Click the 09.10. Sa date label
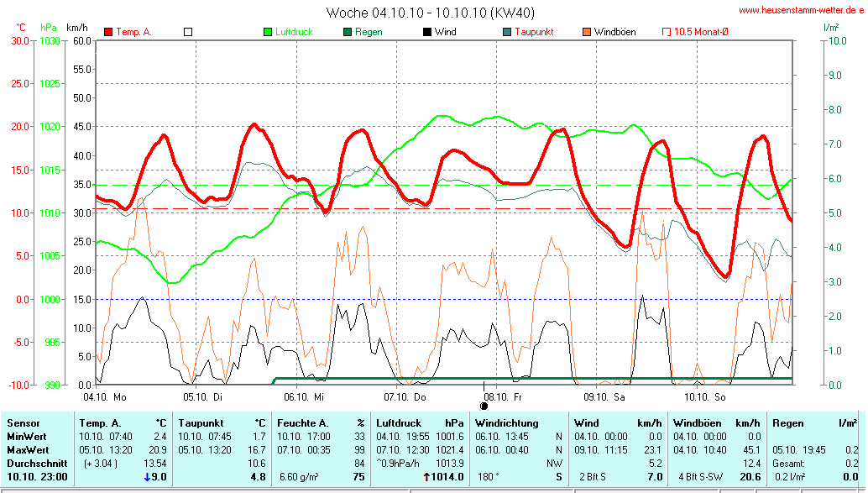 click(x=604, y=396)
